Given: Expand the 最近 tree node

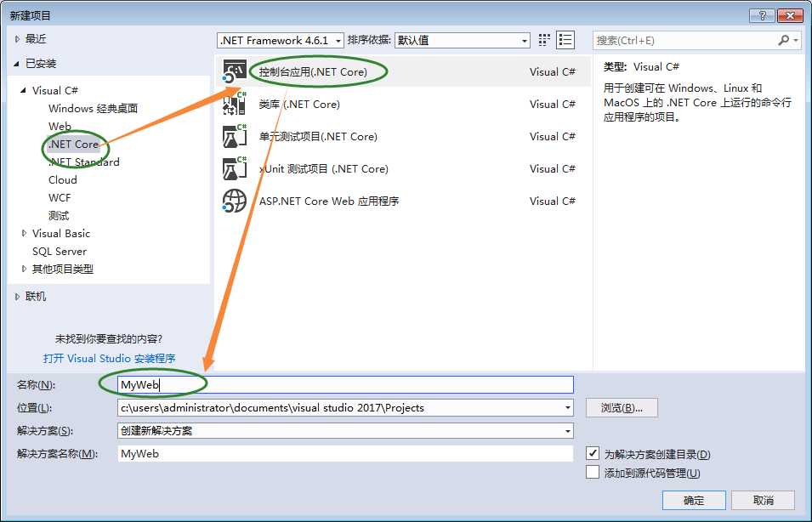Looking at the screenshot, I should tap(17, 39).
